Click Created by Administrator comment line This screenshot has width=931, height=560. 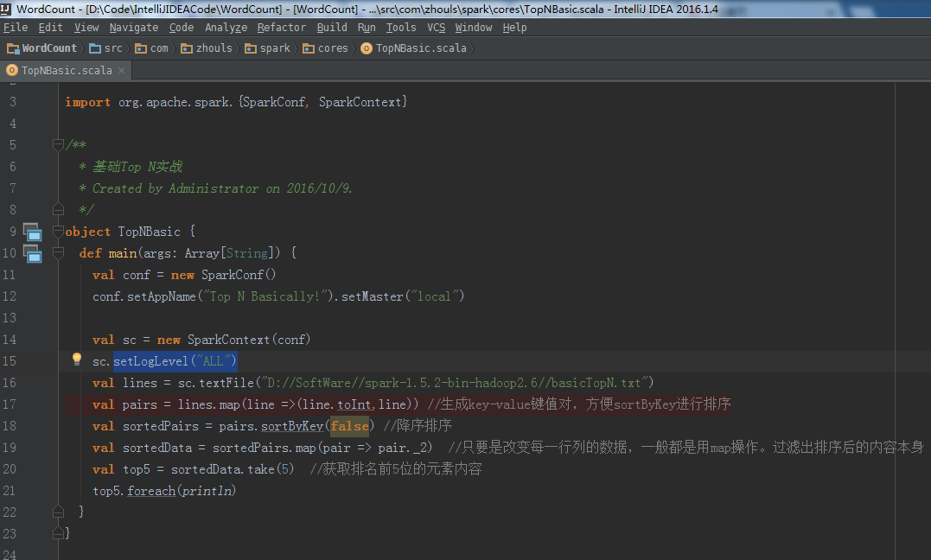tap(215, 188)
